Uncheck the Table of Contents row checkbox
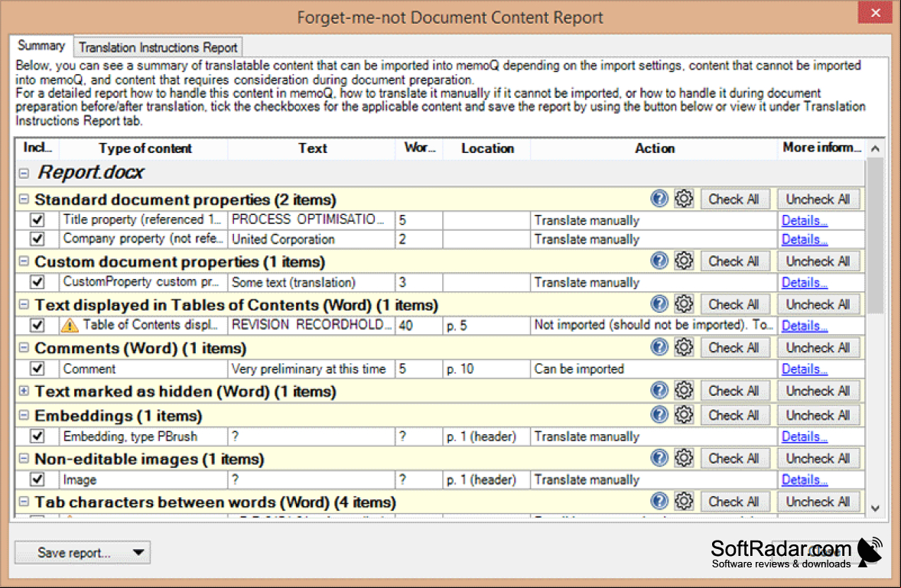The height and width of the screenshot is (588, 901). tap(37, 325)
